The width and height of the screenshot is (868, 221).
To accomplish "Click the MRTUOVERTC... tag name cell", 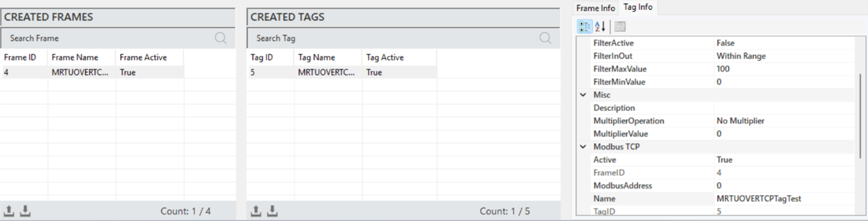I will coord(328,72).
